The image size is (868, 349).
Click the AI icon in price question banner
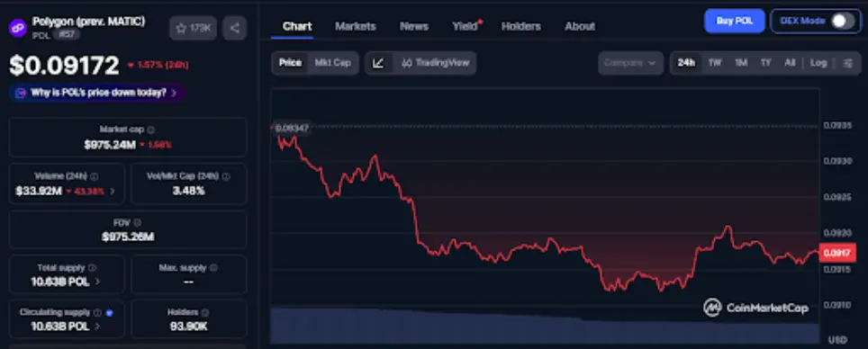(21, 93)
